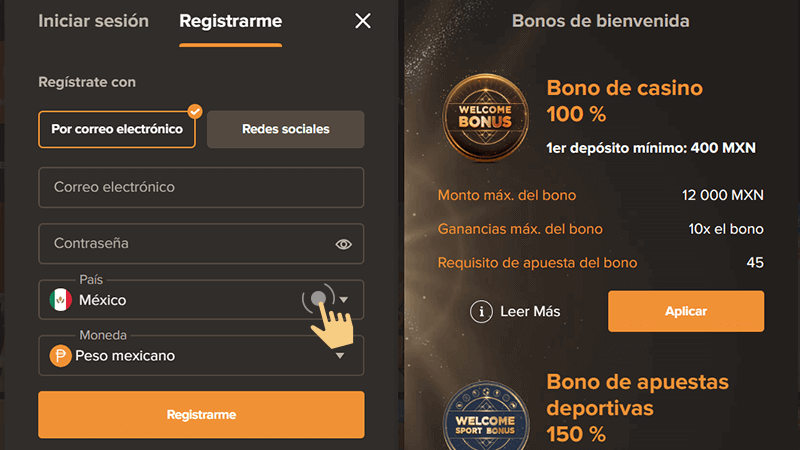
Task: Close the registration dialog with X
Action: [363, 21]
